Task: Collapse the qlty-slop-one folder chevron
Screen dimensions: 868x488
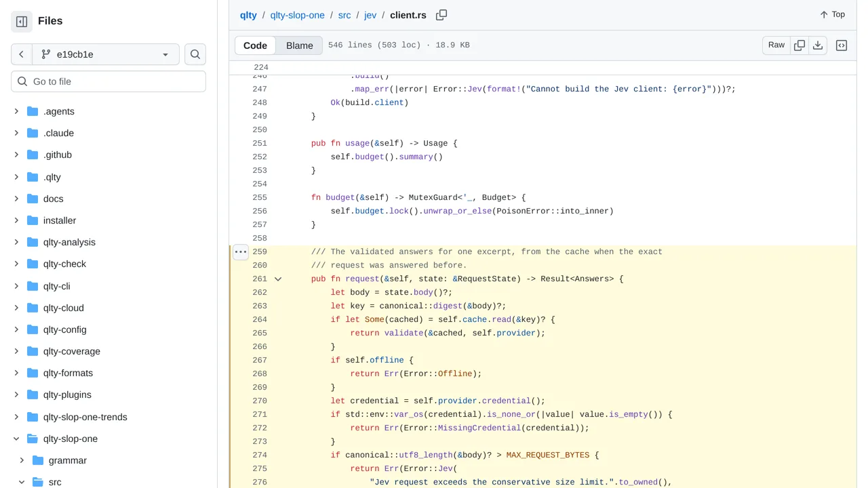Action: click(x=16, y=439)
